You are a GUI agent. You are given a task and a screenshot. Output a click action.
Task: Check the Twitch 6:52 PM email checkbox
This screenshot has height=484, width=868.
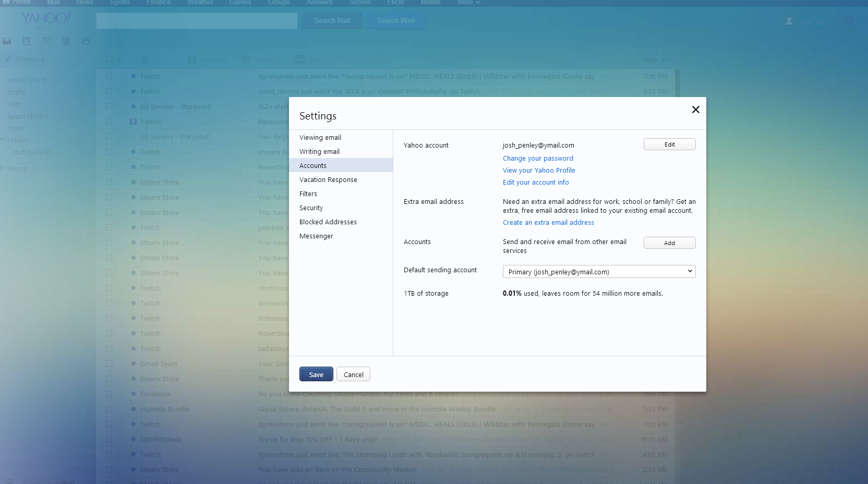tap(109, 91)
